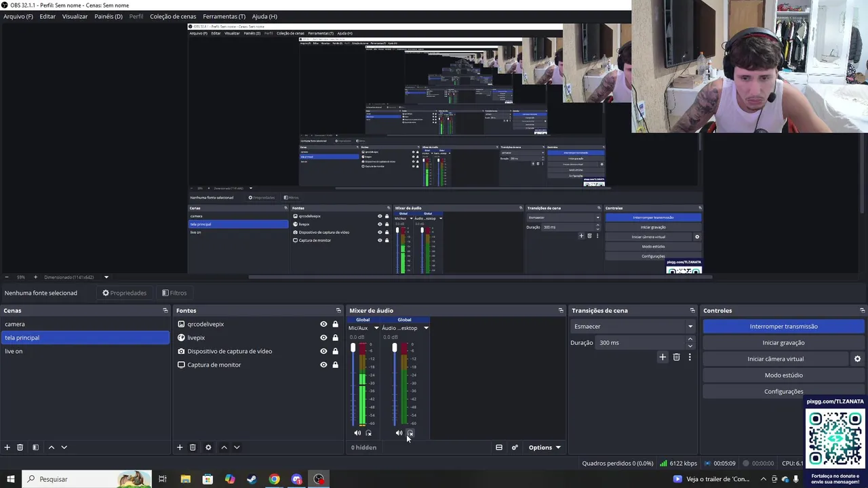Mute the Mic/Aux speaker icon
Viewport: 868px width, 488px height.
(x=357, y=433)
